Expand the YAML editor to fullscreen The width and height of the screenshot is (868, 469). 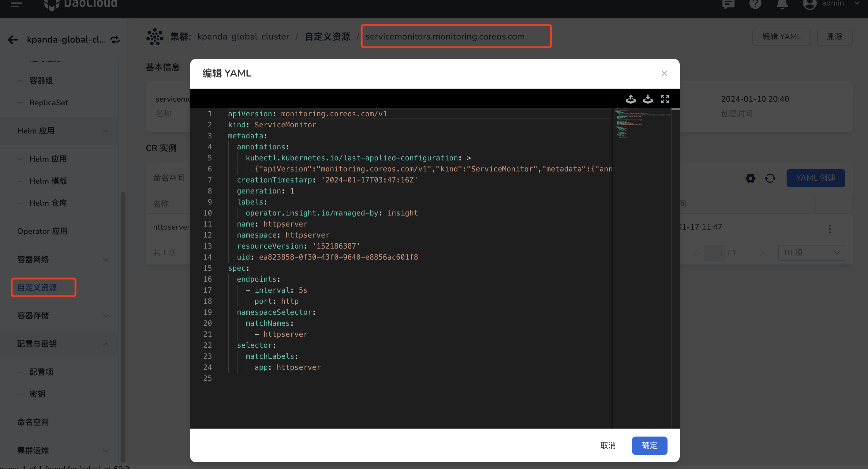coord(664,99)
